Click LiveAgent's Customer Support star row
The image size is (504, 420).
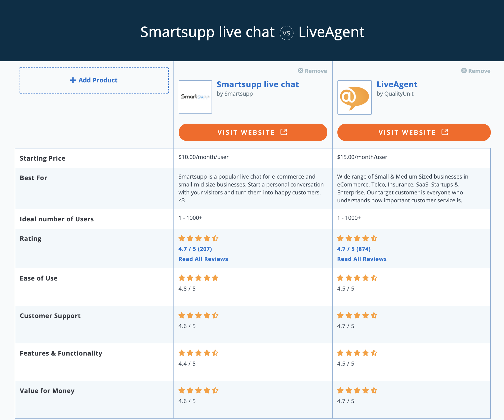click(357, 315)
